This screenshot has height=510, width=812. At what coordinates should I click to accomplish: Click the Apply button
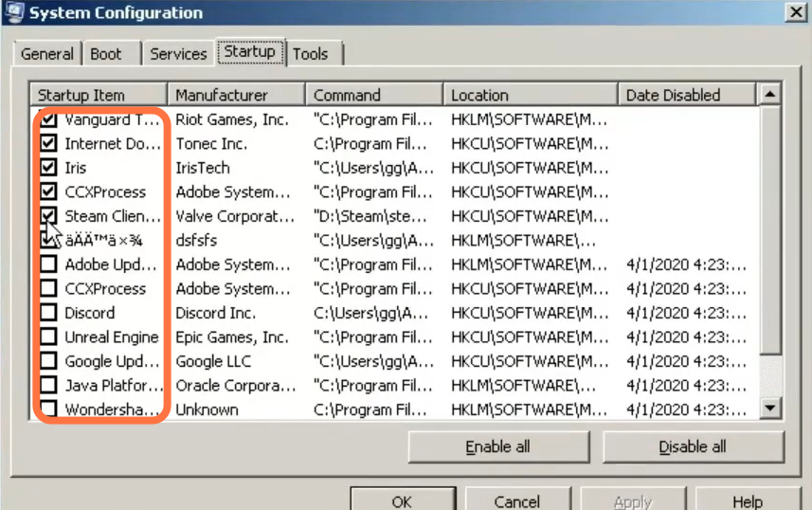[x=633, y=500]
